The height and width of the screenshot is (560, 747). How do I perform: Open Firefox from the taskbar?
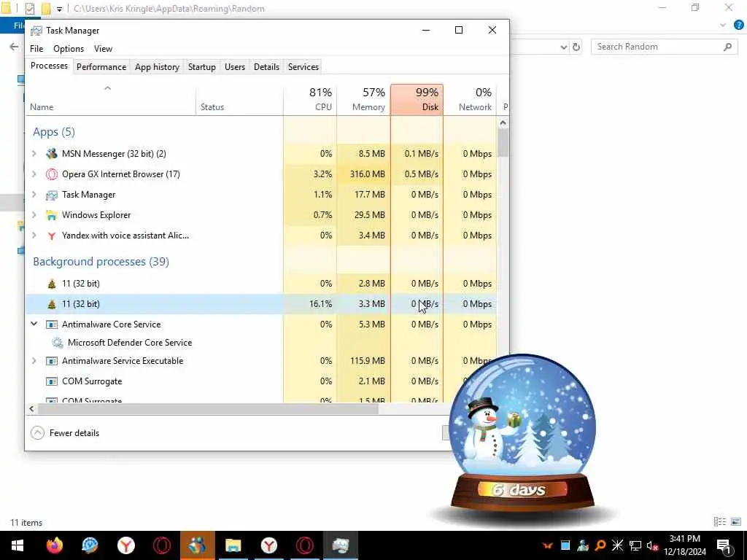tap(54, 545)
